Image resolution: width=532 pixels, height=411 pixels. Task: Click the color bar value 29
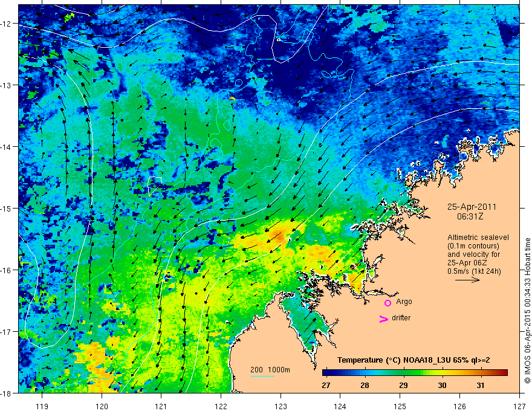[x=403, y=386]
